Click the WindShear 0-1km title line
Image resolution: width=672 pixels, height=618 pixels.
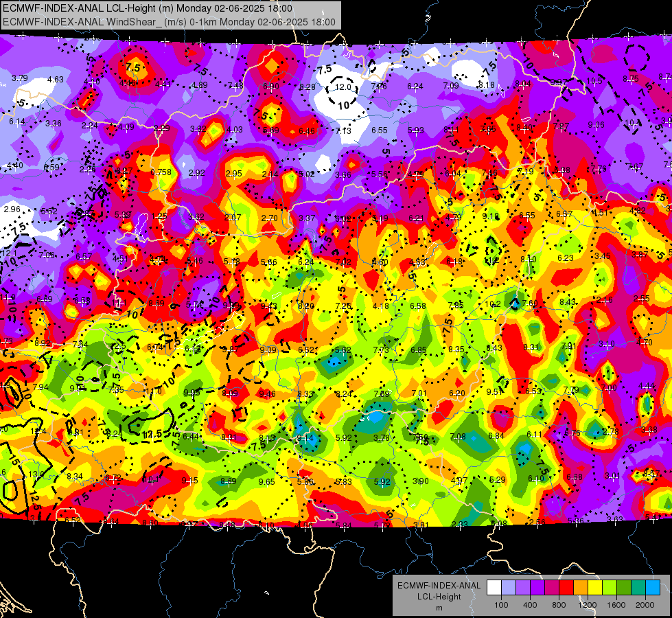169,22
